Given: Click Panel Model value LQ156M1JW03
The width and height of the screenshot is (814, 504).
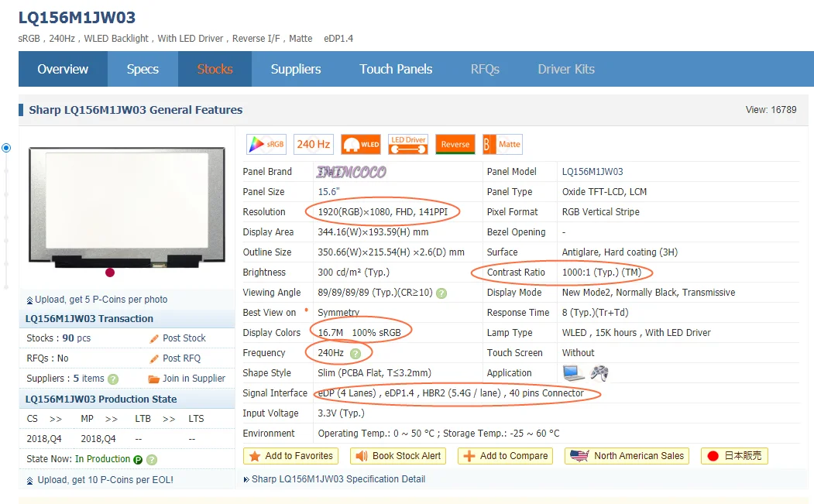Looking at the screenshot, I should 592,172.
